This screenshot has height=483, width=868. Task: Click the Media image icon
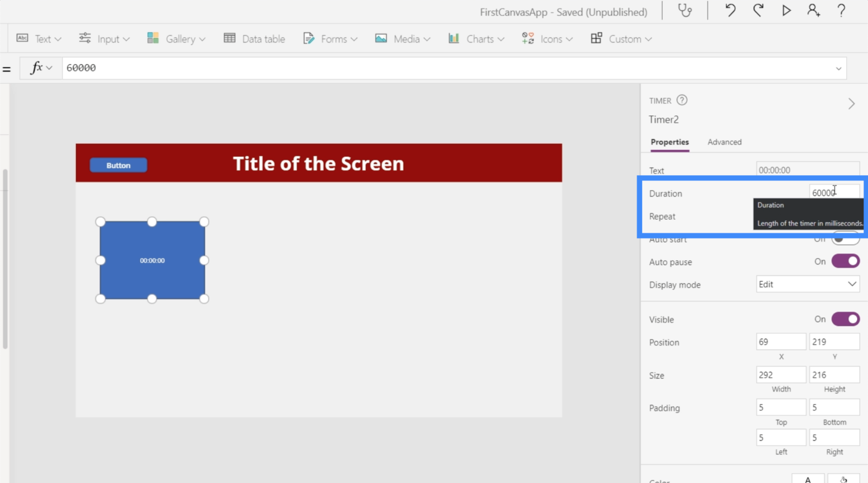tap(381, 38)
